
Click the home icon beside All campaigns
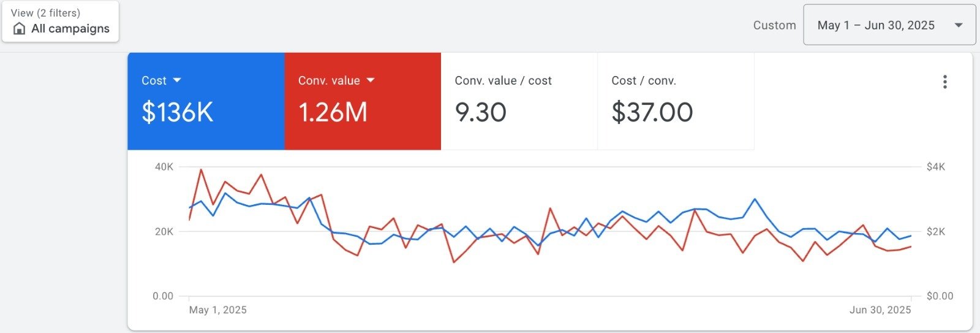click(20, 29)
